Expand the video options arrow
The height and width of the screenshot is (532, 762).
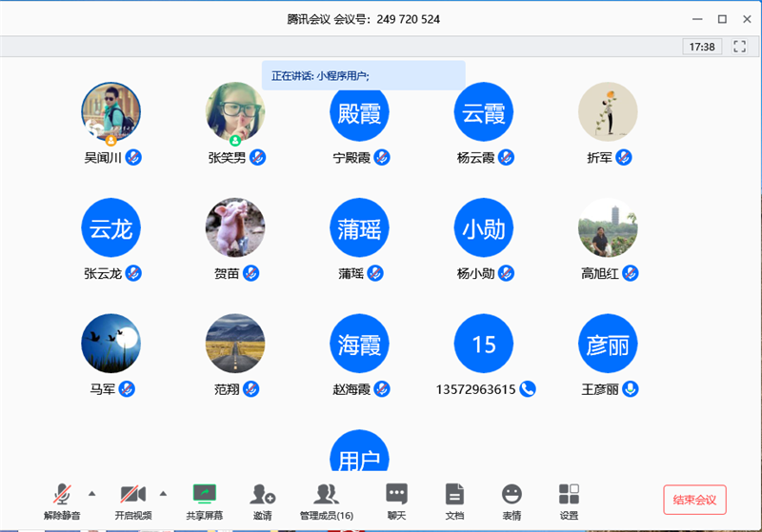(x=163, y=494)
